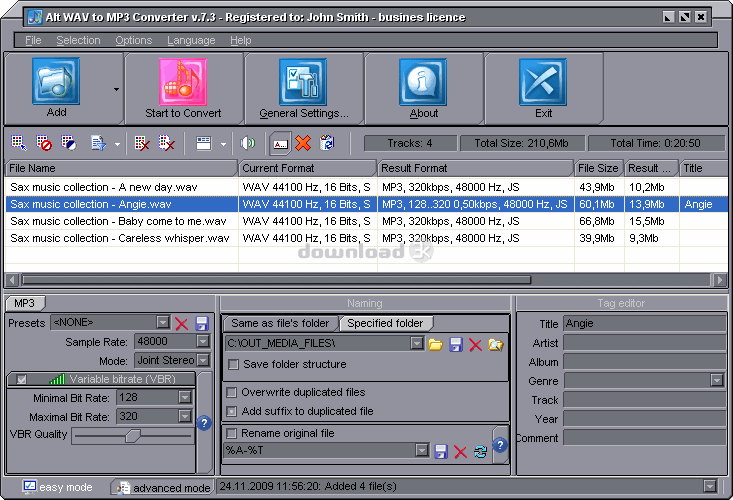Open the Presets dropdown
This screenshot has width=733, height=500.
pyautogui.click(x=163, y=322)
